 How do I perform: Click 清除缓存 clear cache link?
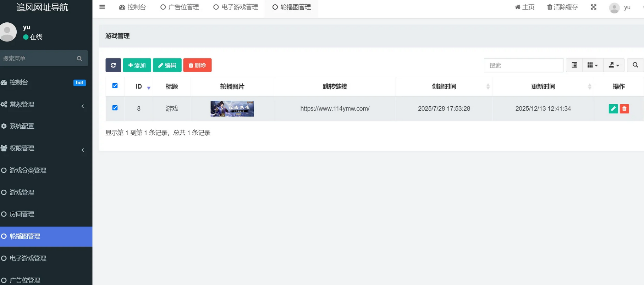[x=562, y=7]
